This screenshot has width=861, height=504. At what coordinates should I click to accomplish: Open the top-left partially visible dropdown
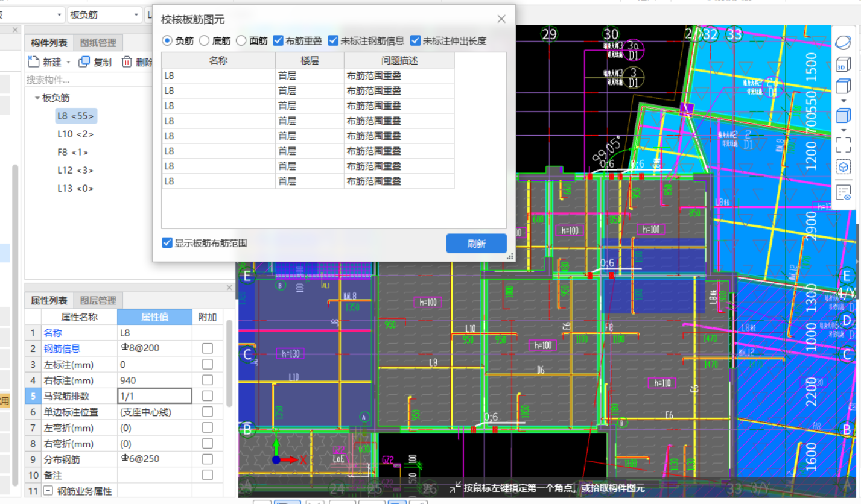[x=59, y=15]
